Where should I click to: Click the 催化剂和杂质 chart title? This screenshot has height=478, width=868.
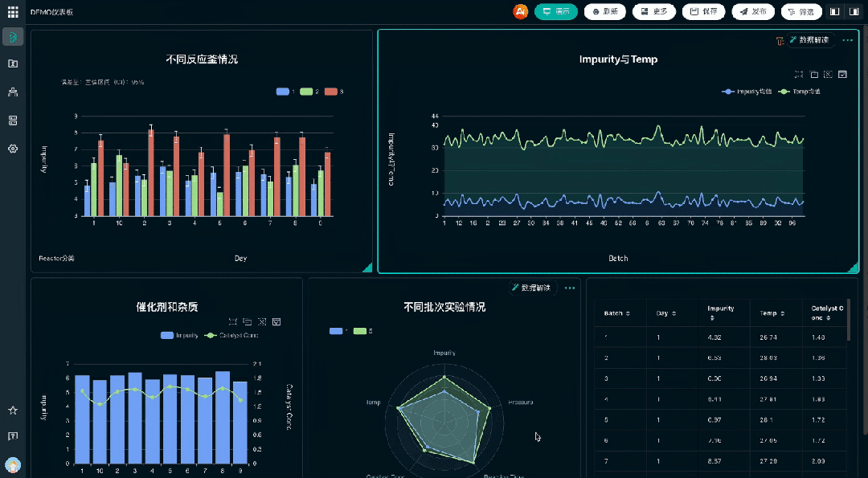[167, 307]
